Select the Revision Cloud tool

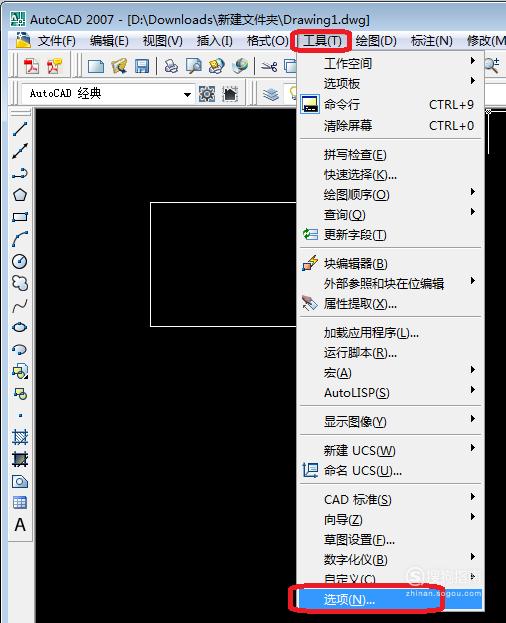(x=20, y=283)
